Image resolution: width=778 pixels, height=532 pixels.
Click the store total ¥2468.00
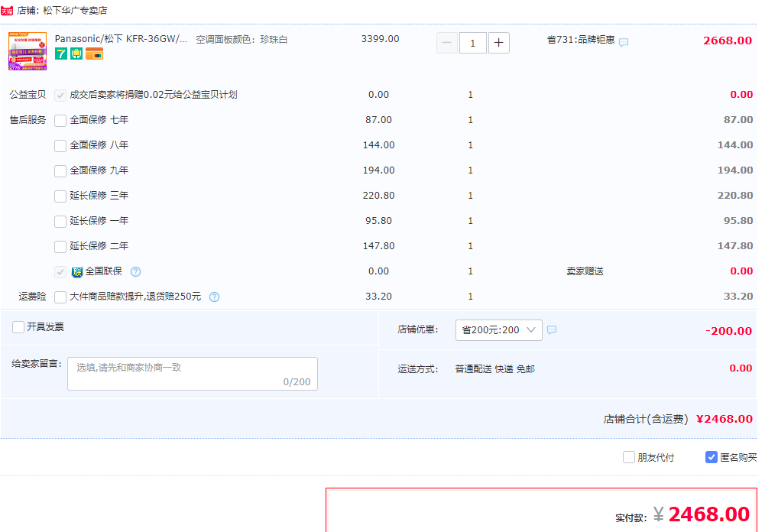pyautogui.click(x=725, y=419)
